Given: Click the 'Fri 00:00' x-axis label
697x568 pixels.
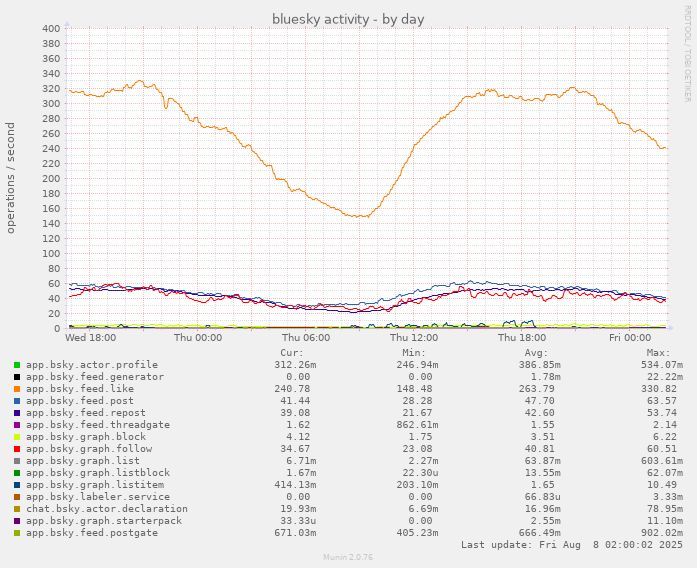Looking at the screenshot, I should pyautogui.click(x=630, y=338).
